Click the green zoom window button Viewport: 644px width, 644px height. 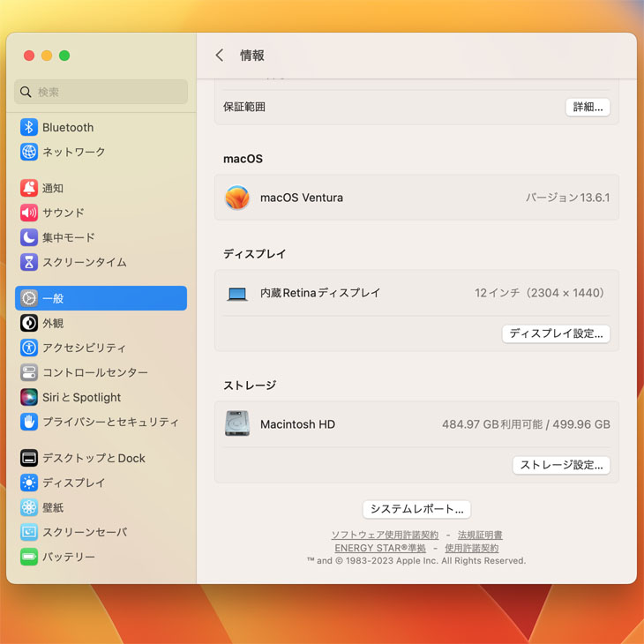64,55
